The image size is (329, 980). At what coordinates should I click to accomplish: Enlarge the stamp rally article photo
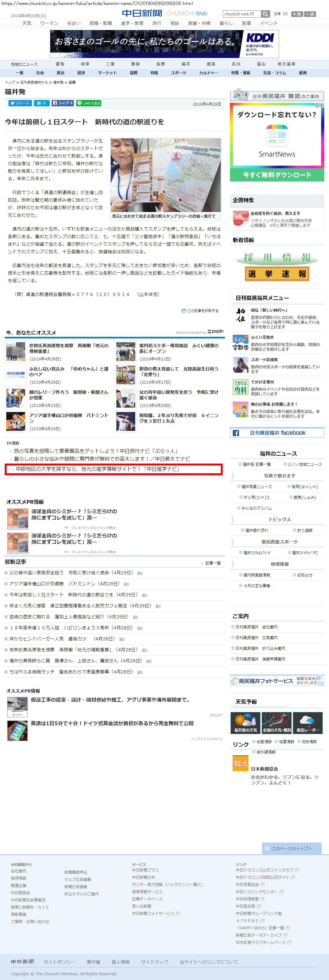coord(165,175)
